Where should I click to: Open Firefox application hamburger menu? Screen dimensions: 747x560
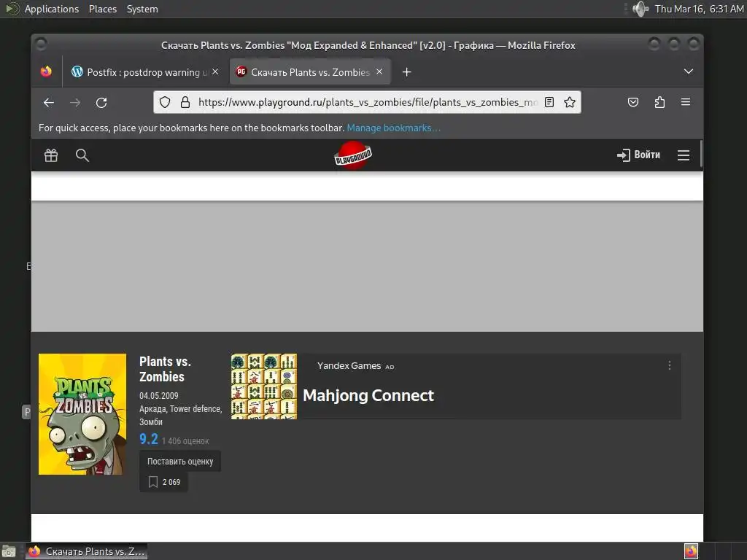coord(686,102)
